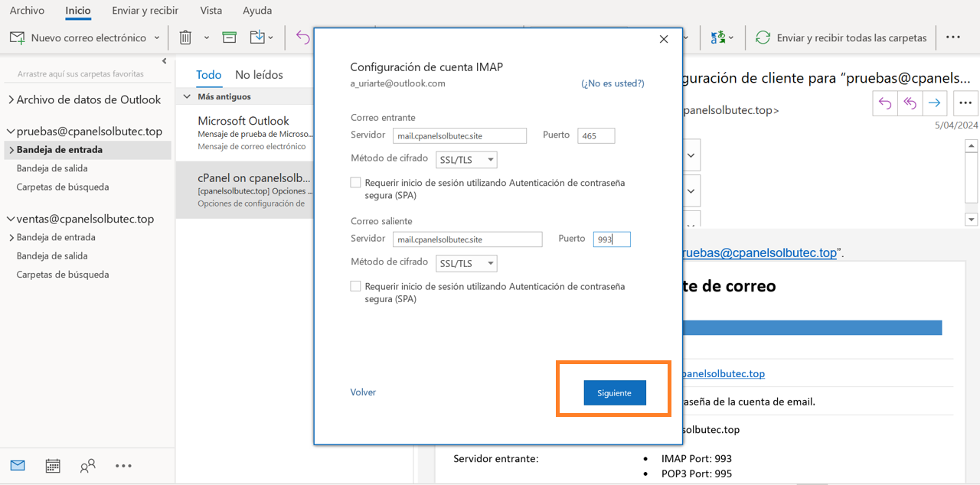Click the Move to folder icon

257,37
